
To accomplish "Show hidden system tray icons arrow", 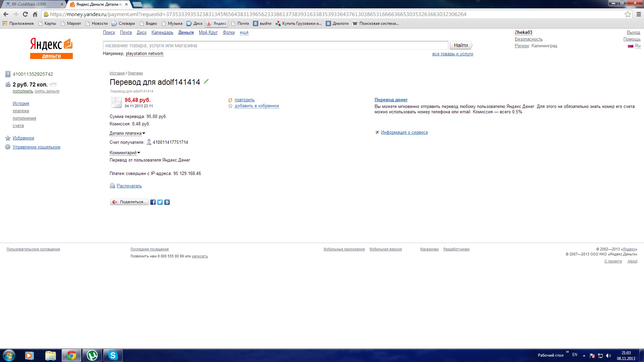I will coord(584,356).
